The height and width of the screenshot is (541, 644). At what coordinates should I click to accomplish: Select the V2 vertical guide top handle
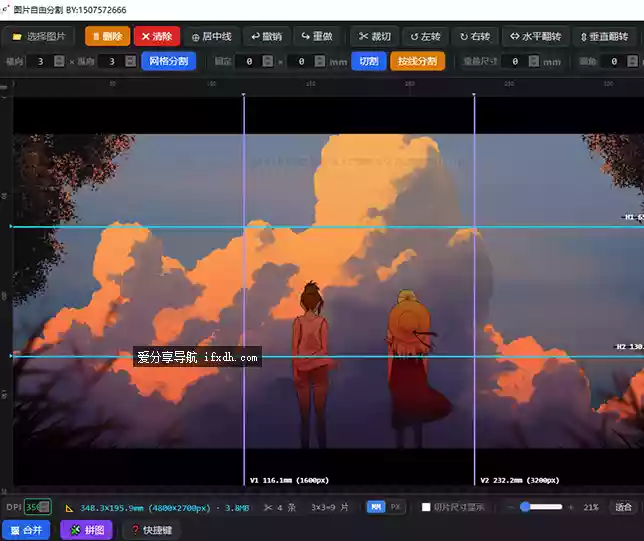(474, 95)
